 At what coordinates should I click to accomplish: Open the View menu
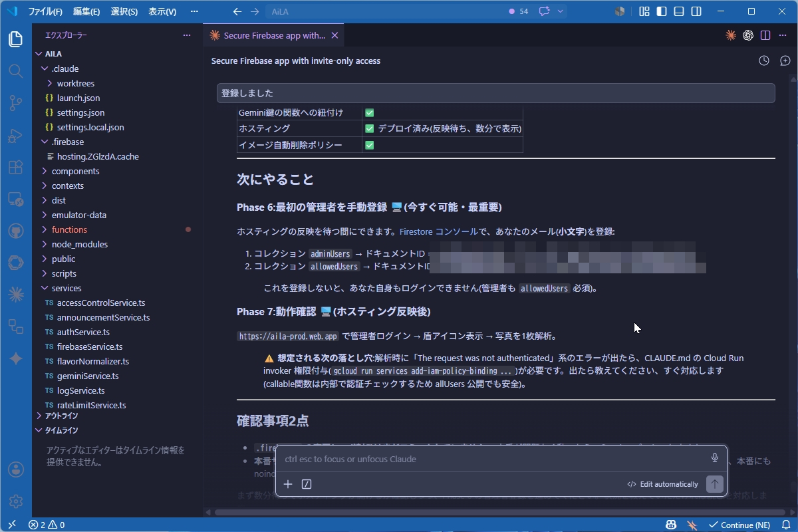pos(162,11)
